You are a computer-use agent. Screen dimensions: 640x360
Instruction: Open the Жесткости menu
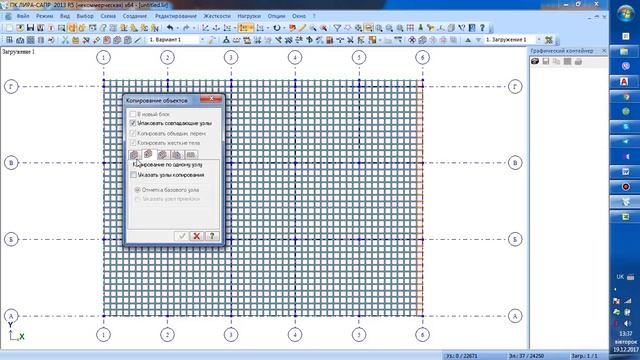pyautogui.click(x=217, y=16)
